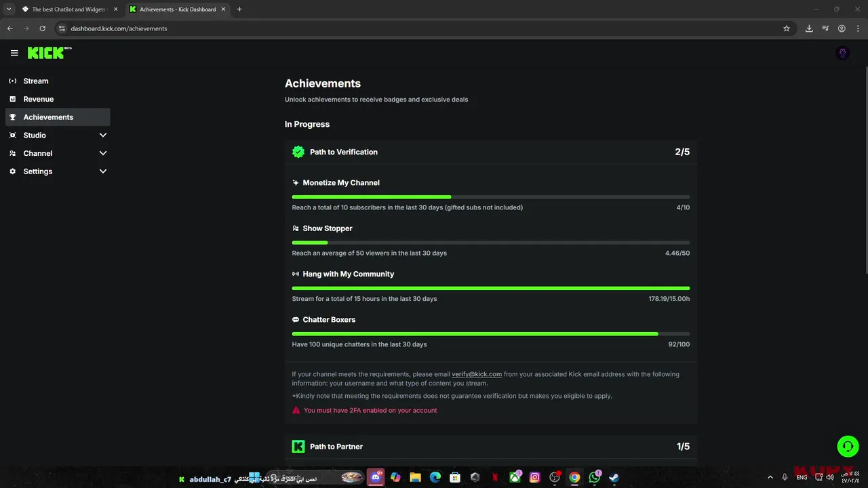Open the user avatar menu

click(x=843, y=53)
